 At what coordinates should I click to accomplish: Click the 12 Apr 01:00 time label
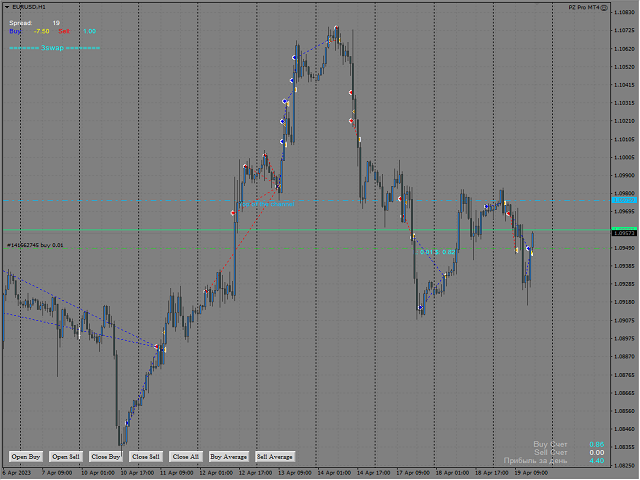(216, 473)
